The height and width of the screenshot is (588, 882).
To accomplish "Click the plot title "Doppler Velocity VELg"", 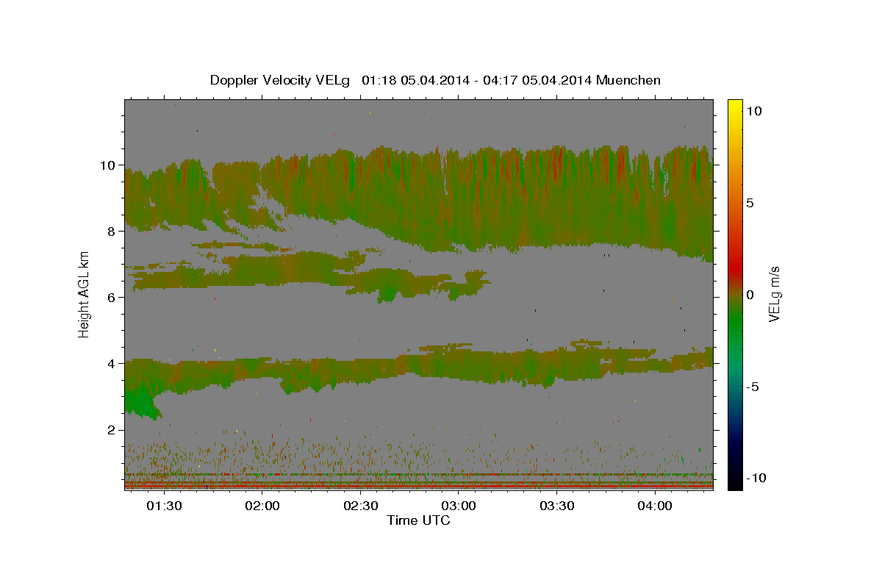I will point(280,80).
